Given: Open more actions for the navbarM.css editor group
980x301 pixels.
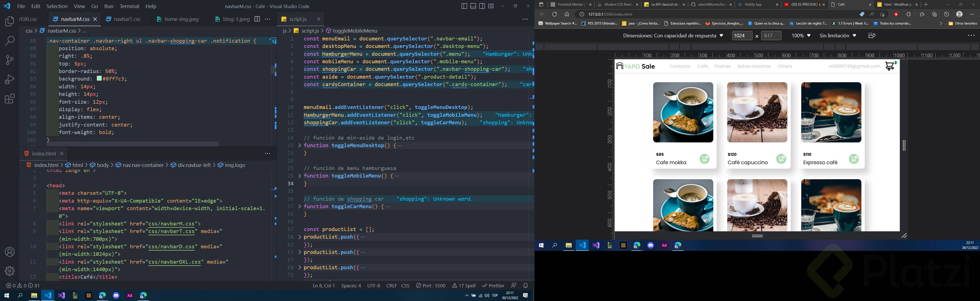Looking at the screenshot, I should [x=268, y=19].
